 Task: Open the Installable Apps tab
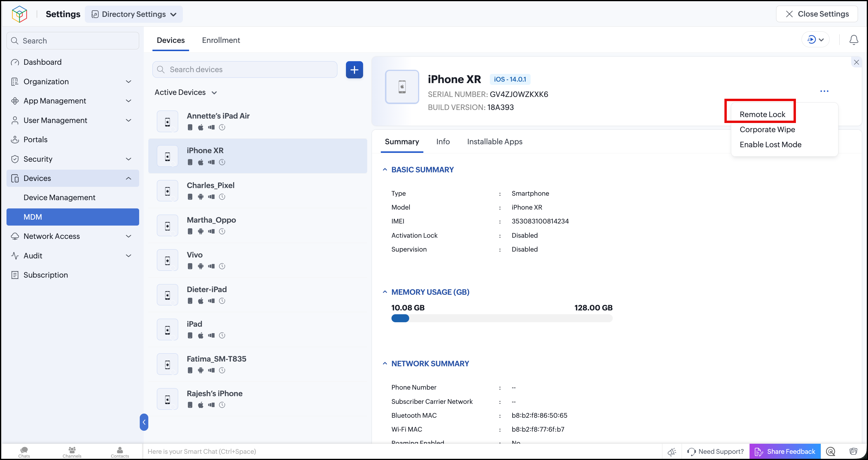(x=495, y=142)
